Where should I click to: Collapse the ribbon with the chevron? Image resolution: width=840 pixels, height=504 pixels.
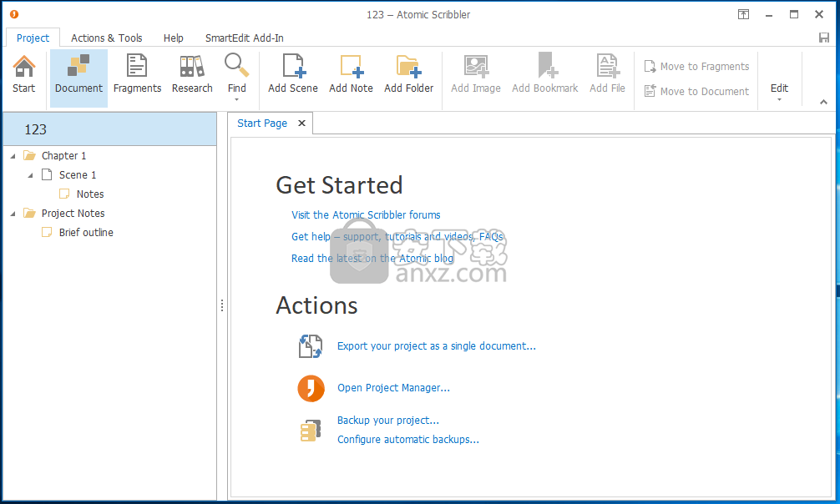(x=823, y=102)
